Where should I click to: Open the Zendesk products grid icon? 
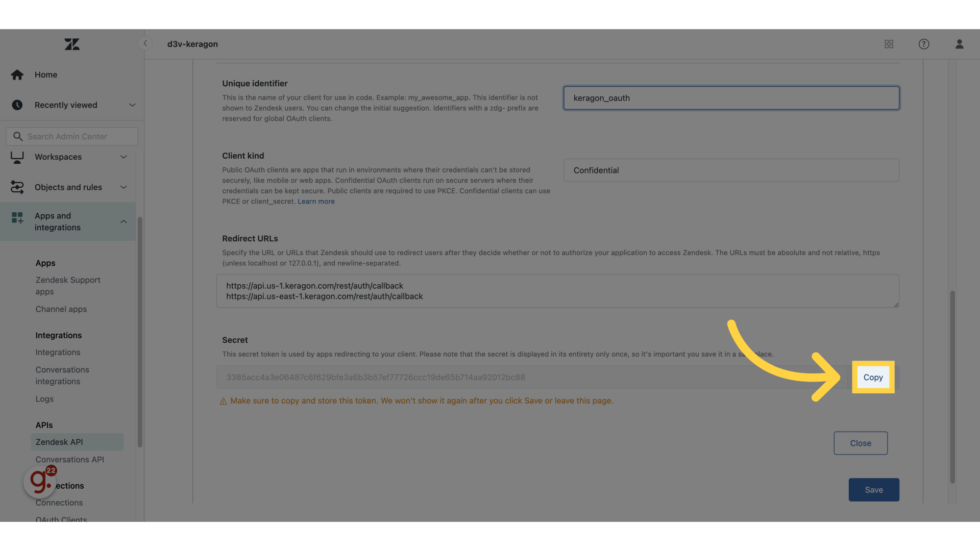tap(889, 44)
